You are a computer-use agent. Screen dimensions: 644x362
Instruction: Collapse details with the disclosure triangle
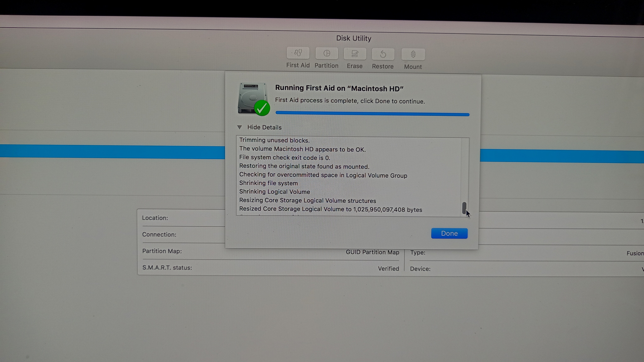(x=239, y=127)
